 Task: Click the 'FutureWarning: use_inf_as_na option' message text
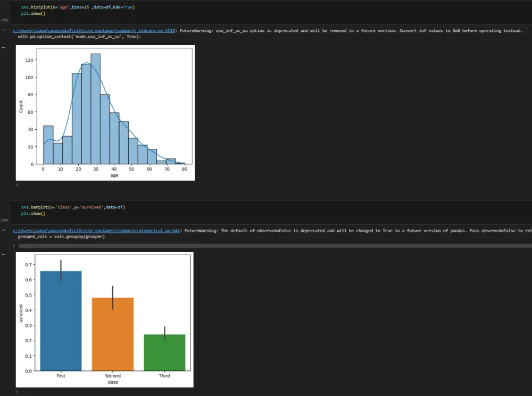[x=351, y=30]
